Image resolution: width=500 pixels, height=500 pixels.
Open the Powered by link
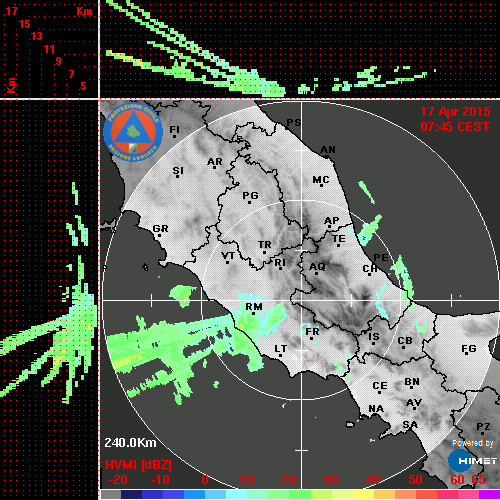pyautogui.click(x=472, y=443)
